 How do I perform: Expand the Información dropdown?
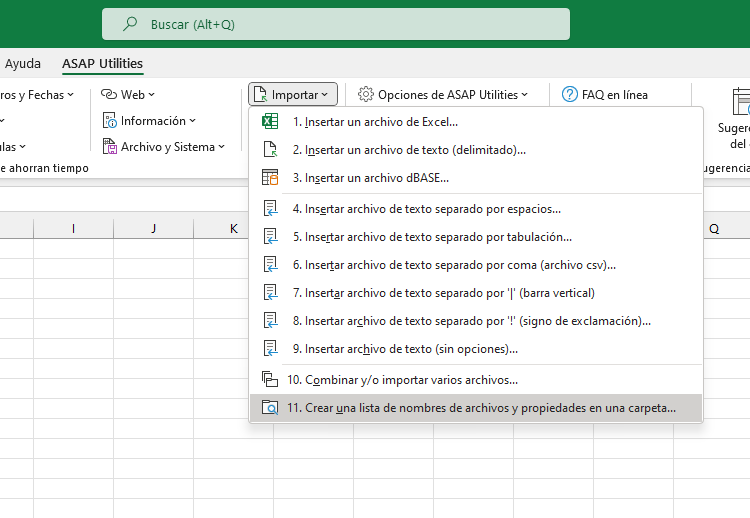coord(149,121)
